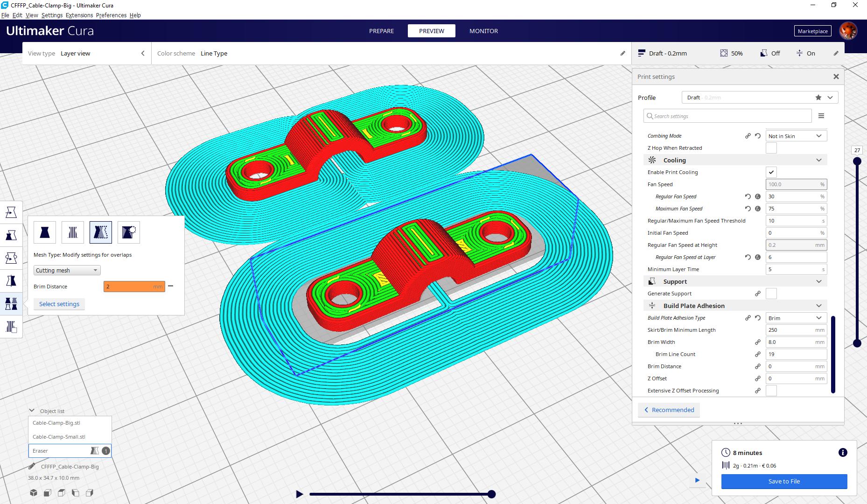The width and height of the screenshot is (867, 504).
Task: Click the Select settings button
Action: tap(59, 304)
